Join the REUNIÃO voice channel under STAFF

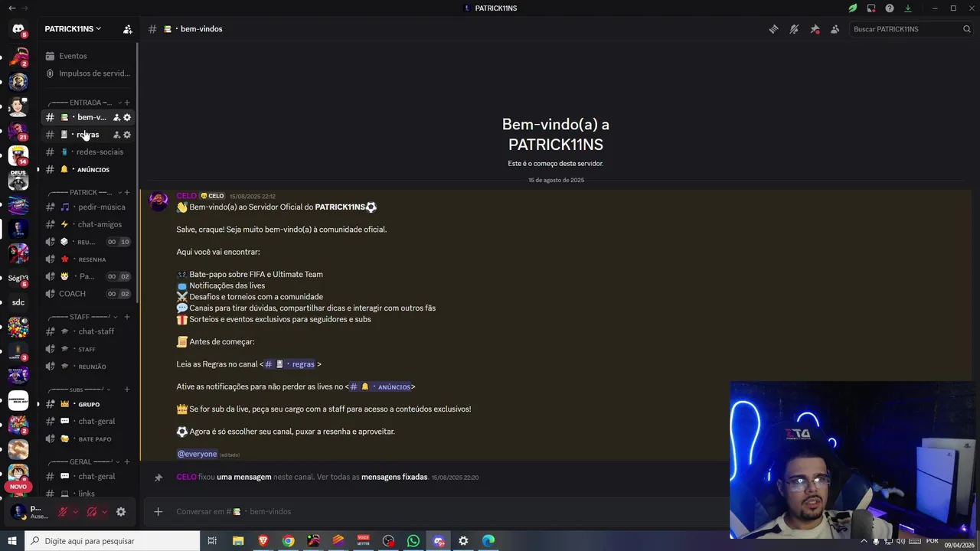pyautogui.click(x=89, y=367)
